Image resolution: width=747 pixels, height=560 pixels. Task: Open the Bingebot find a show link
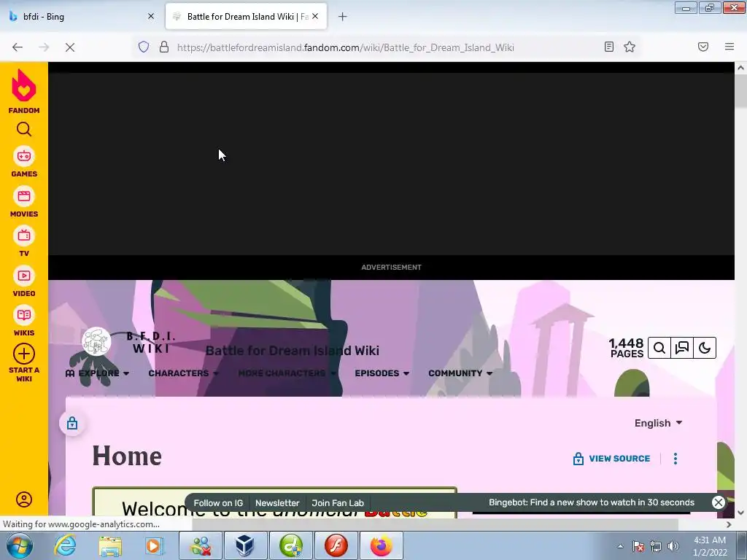click(591, 502)
